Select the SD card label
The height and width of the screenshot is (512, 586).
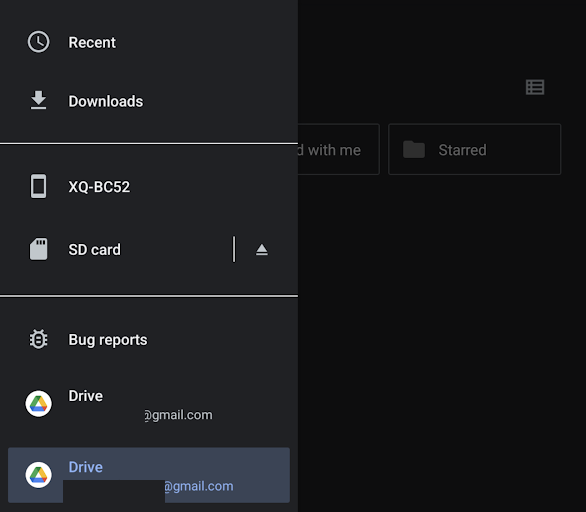(95, 249)
